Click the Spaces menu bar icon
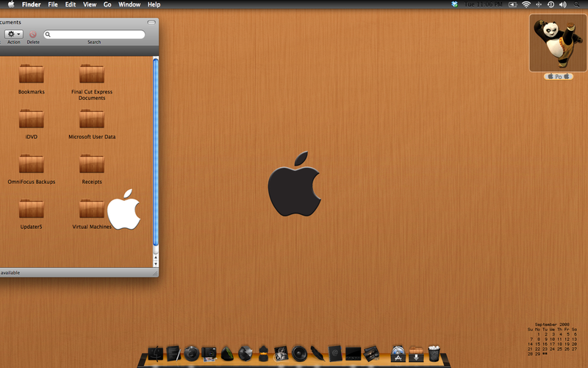Screen dimensions: 588x368 pyautogui.click(x=539, y=4)
